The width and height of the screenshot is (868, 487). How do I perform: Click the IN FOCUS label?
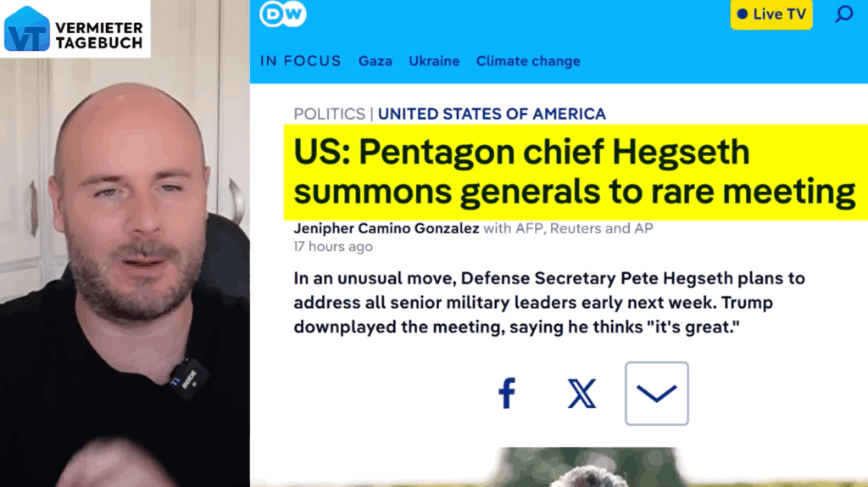pyautogui.click(x=301, y=61)
